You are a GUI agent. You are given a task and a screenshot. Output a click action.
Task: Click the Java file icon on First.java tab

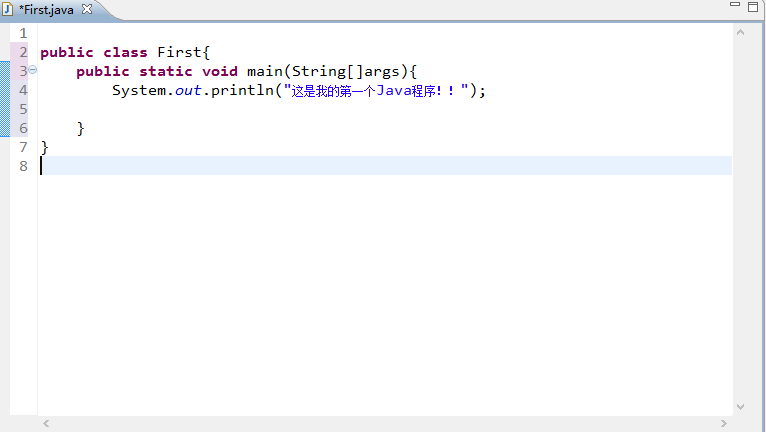(x=8, y=9)
